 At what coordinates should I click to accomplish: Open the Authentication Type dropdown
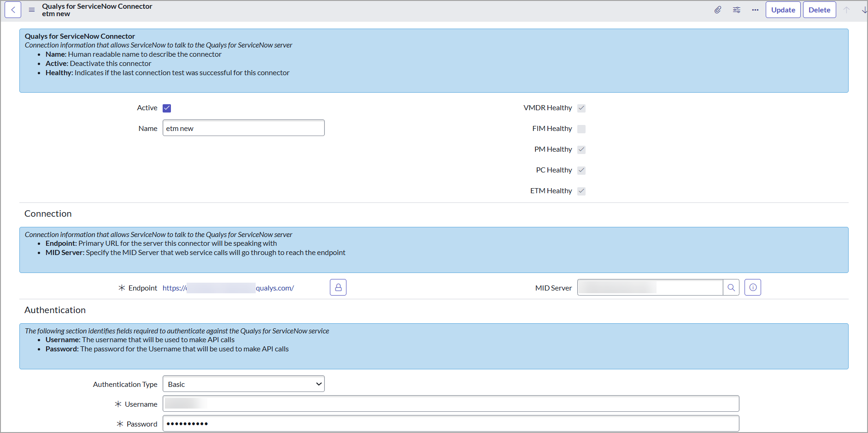244,384
